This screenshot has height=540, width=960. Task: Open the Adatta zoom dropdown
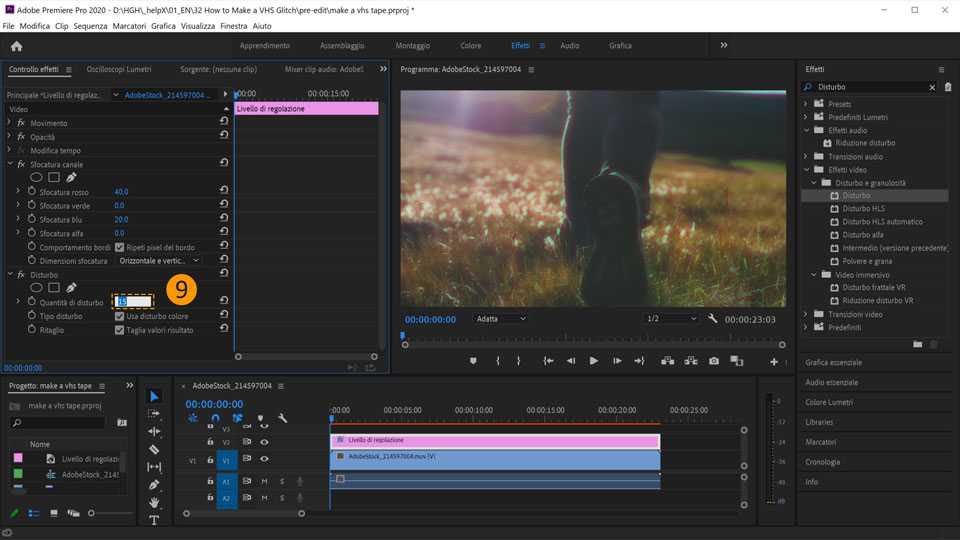501,319
